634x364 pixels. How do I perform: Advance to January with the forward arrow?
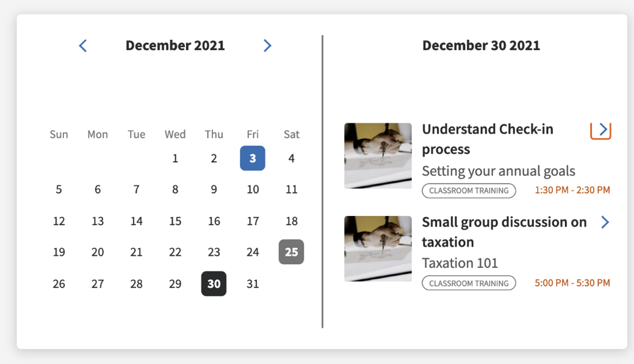tap(267, 45)
